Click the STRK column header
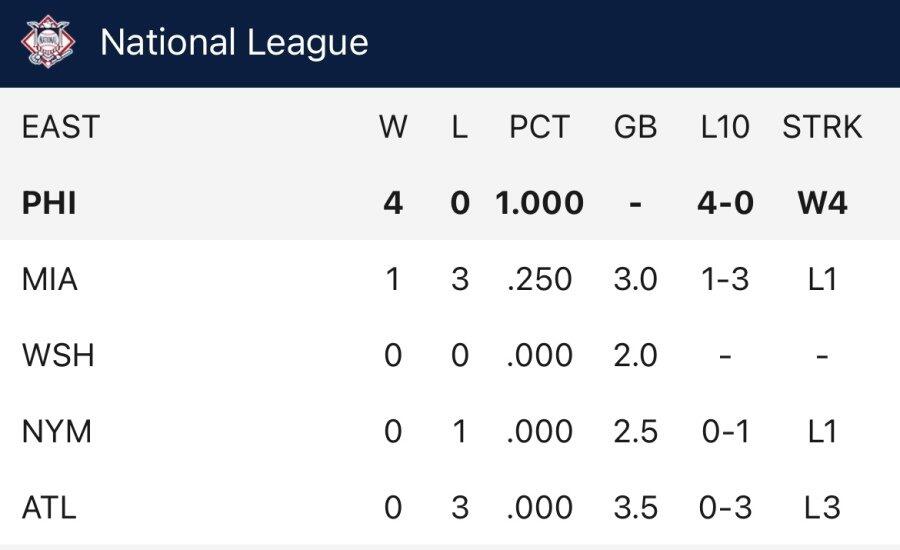Screen dimensions: 900x550 [x=822, y=128]
